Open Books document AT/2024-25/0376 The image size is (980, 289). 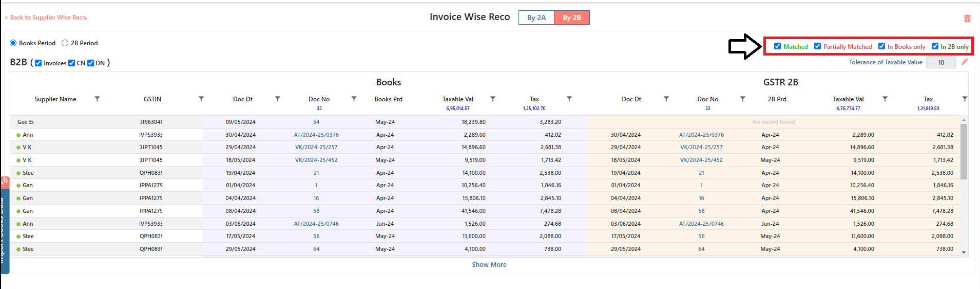pyautogui.click(x=316, y=135)
